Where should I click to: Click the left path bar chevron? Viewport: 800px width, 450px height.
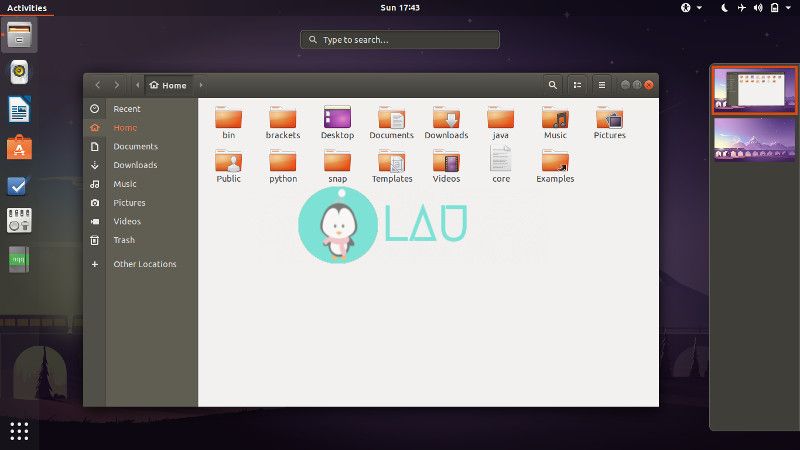137,85
